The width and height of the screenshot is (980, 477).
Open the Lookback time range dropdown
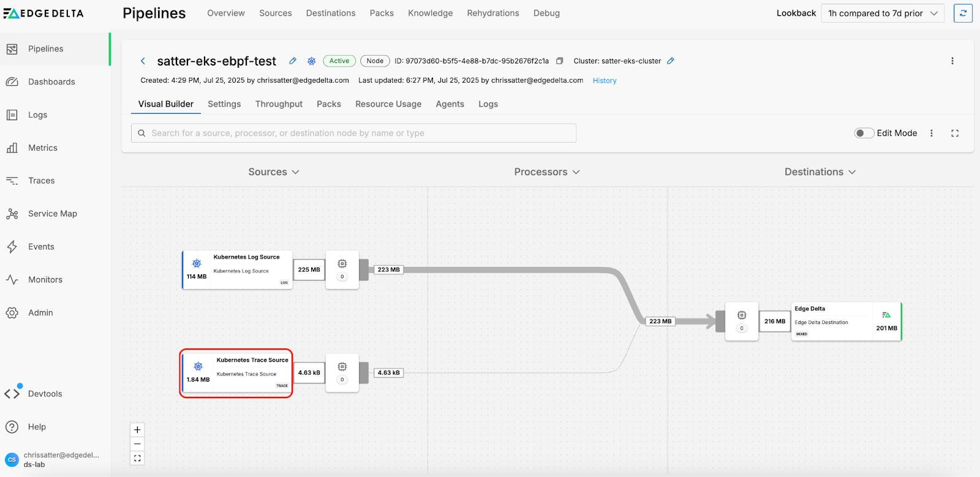tap(882, 13)
